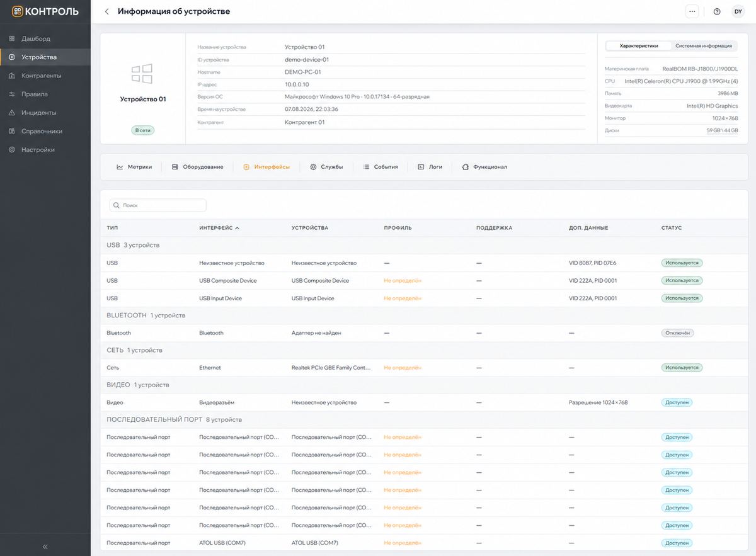Click the Дашборд sidebar icon
The height and width of the screenshot is (556, 756).
pos(12,38)
